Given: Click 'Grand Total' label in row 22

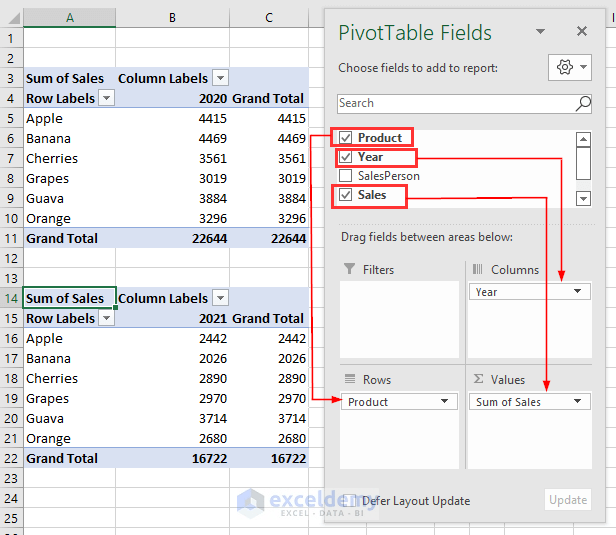Looking at the screenshot, I should 70,458.
